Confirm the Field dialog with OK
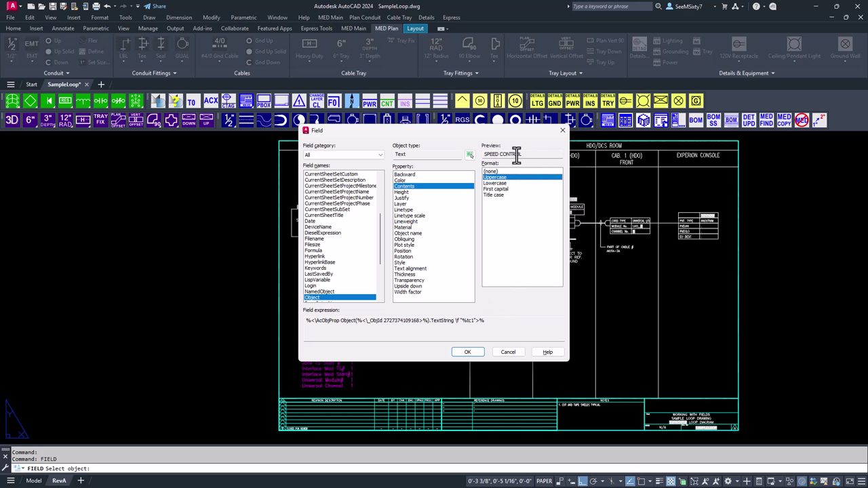 click(467, 352)
